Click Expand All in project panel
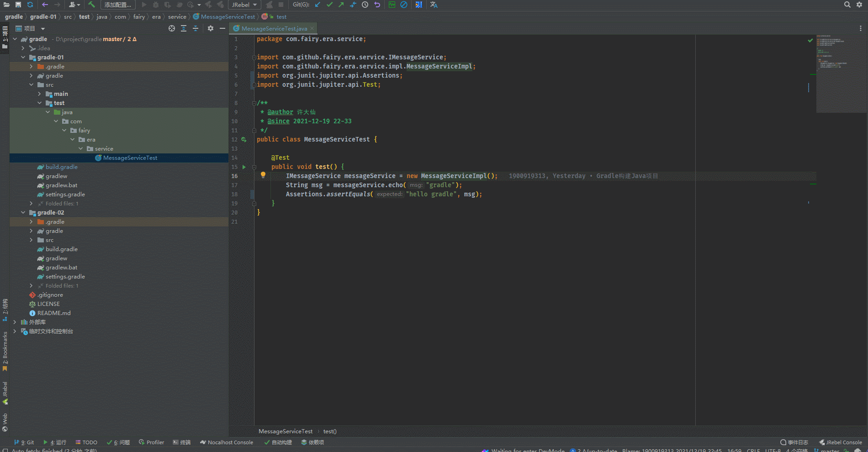The height and width of the screenshot is (452, 868). [184, 28]
